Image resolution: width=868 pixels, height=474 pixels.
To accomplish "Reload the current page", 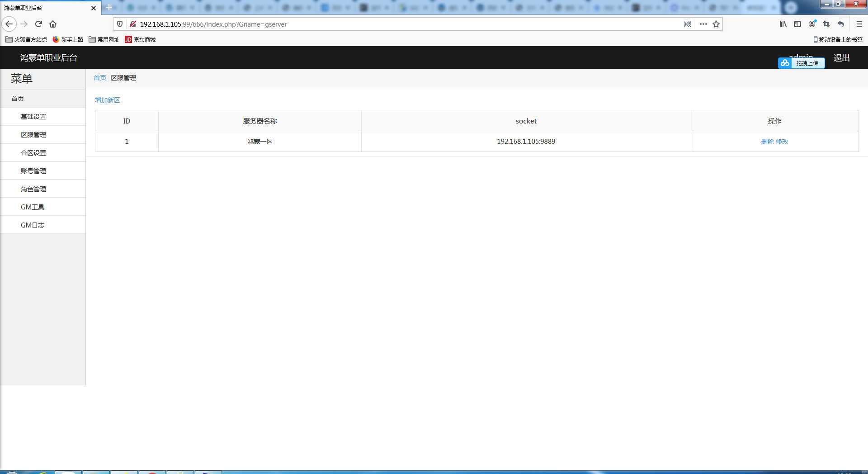I will tap(38, 24).
